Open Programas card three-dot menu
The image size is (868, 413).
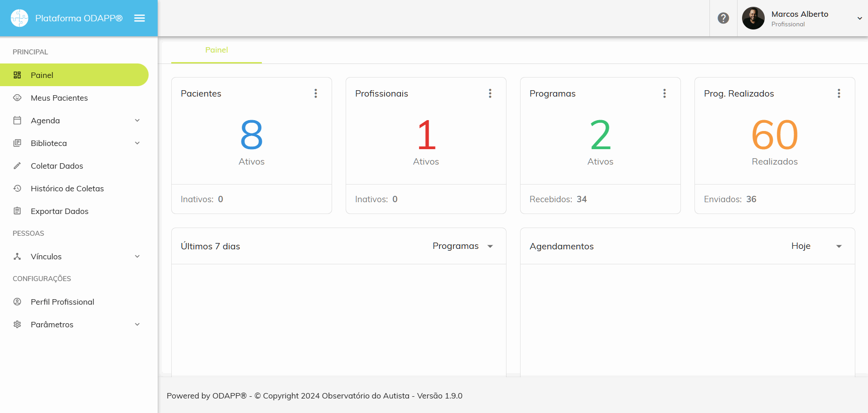tap(665, 93)
